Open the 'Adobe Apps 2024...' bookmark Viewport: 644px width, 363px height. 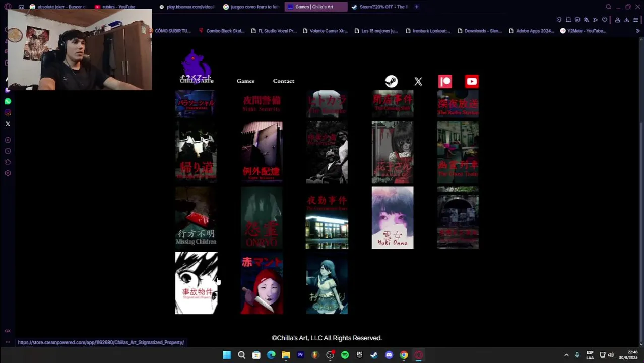tap(532, 31)
